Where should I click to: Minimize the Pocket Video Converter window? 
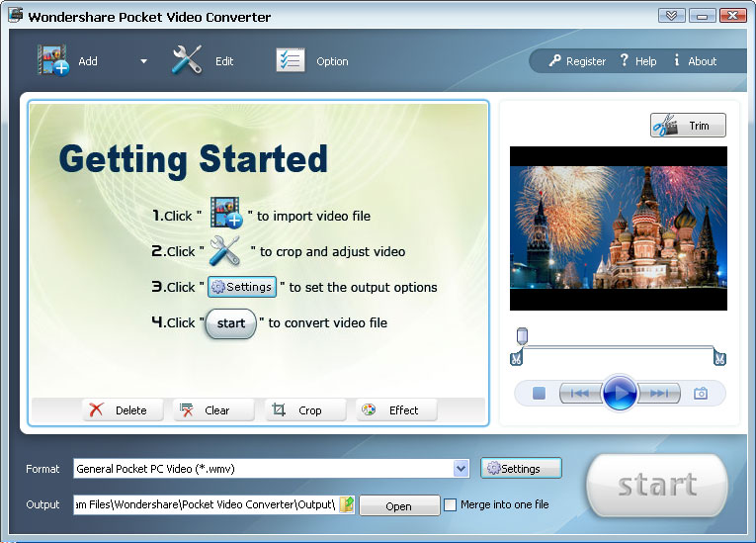[702, 16]
